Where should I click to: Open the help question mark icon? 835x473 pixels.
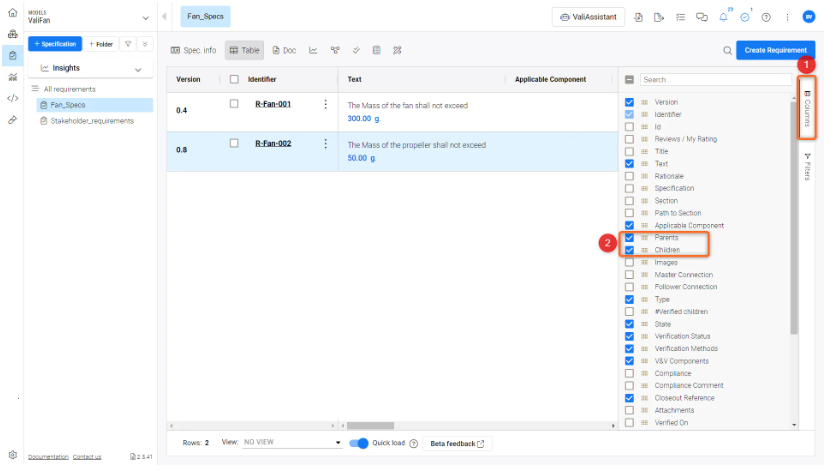766,17
